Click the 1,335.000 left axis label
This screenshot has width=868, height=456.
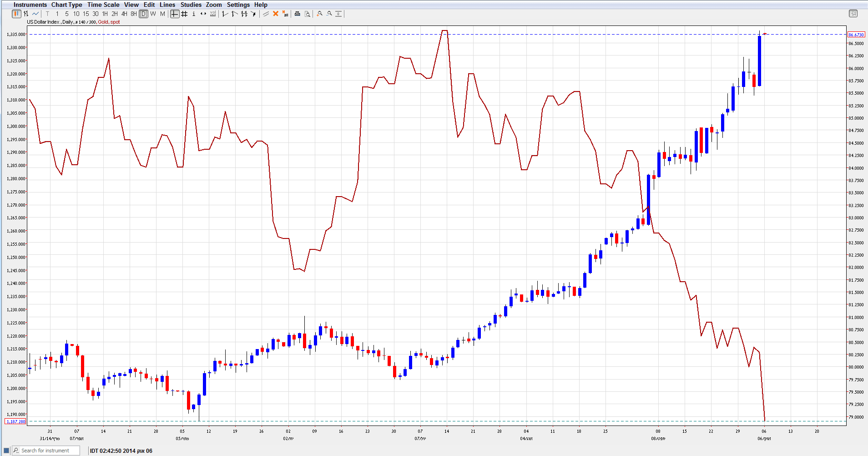16,35
